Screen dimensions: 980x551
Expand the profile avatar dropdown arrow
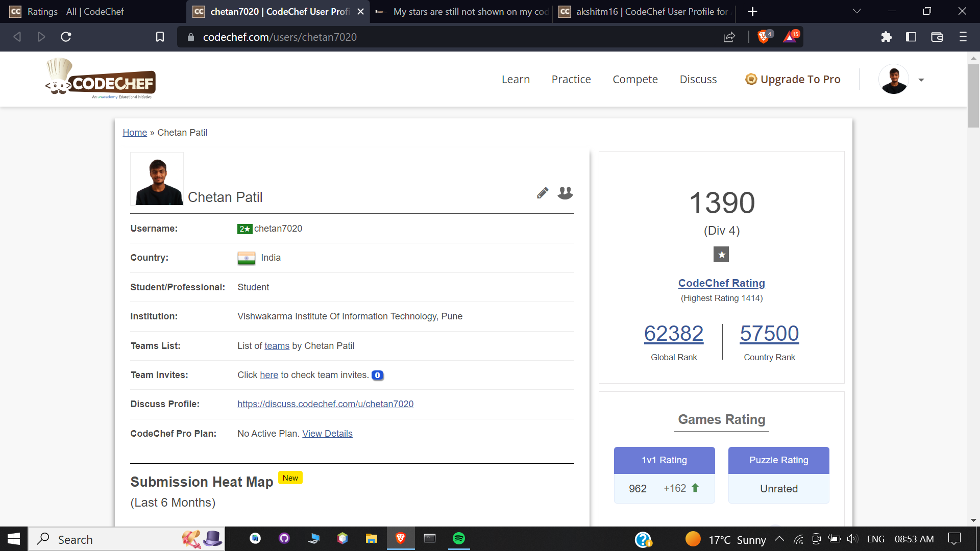(x=921, y=80)
